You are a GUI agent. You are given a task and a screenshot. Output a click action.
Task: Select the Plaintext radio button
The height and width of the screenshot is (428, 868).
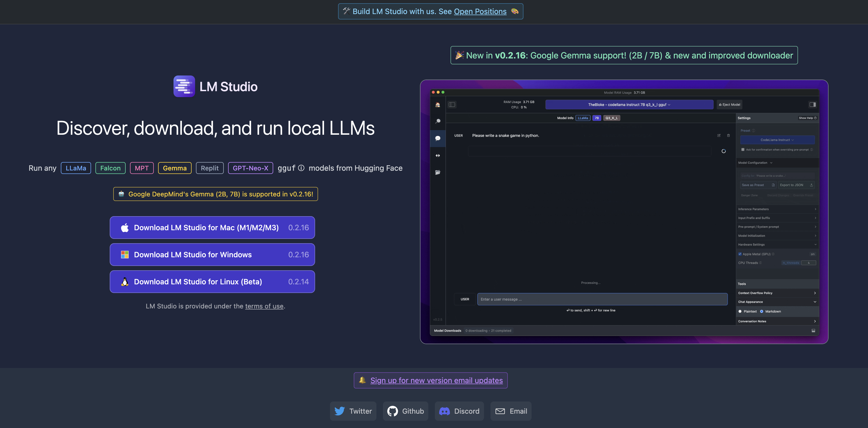pyautogui.click(x=740, y=311)
